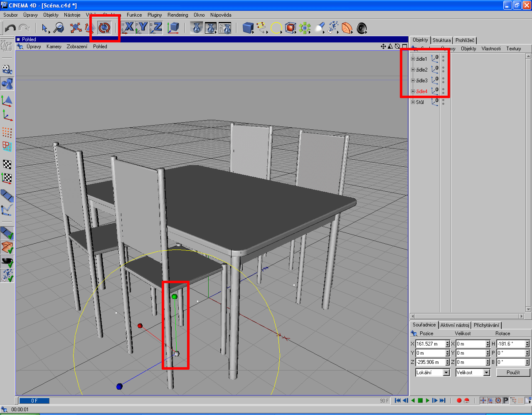Screen dimensions: 532x415
Task: Jump to the animation start
Action: (x=398, y=400)
